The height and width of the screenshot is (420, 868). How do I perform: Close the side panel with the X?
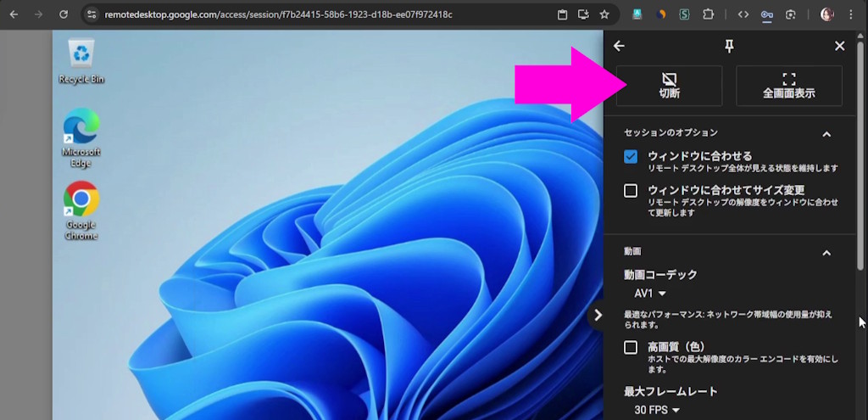point(839,46)
